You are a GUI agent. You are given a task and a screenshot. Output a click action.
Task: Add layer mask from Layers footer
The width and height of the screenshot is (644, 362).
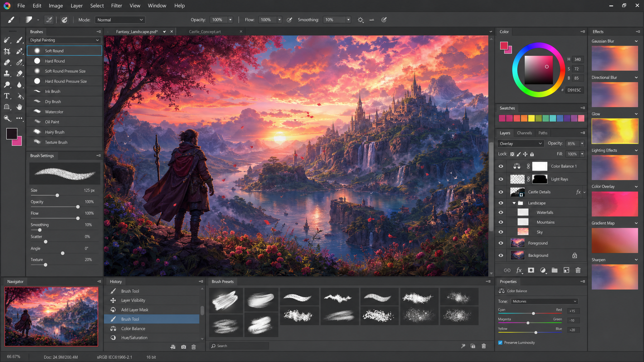coord(531,270)
